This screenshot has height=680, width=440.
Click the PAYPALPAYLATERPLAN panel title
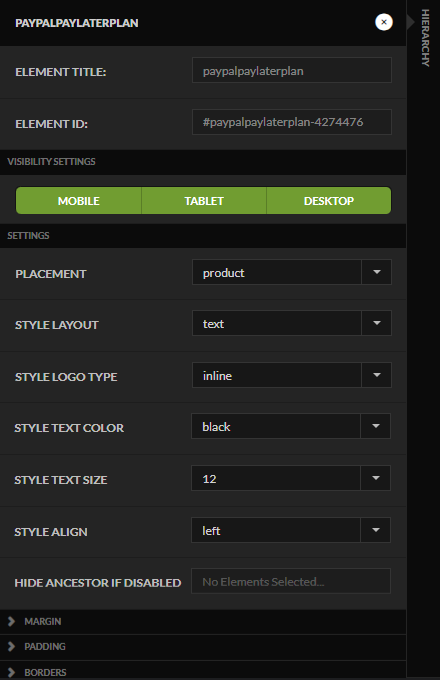point(77,23)
